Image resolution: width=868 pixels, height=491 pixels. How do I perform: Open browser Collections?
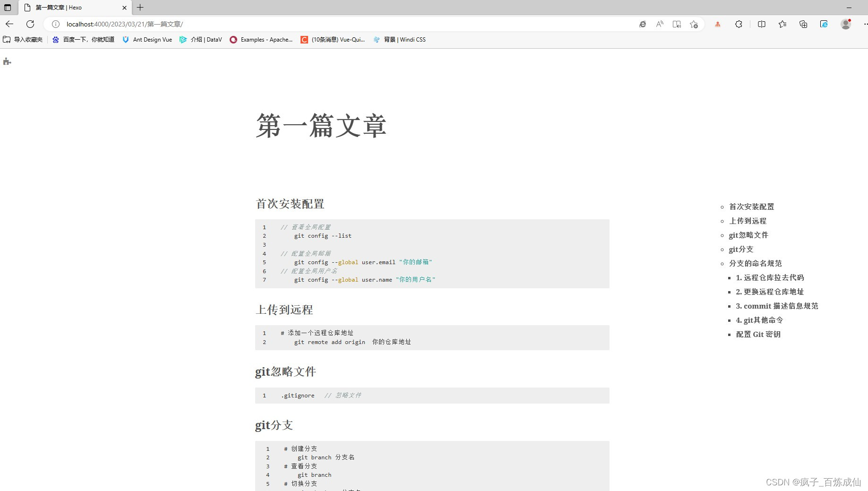803,24
